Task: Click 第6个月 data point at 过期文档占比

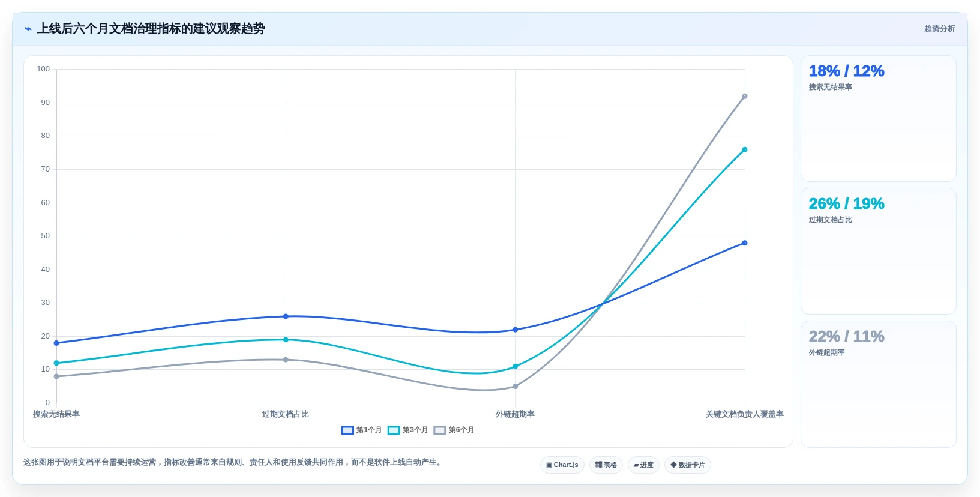Action: (286, 360)
